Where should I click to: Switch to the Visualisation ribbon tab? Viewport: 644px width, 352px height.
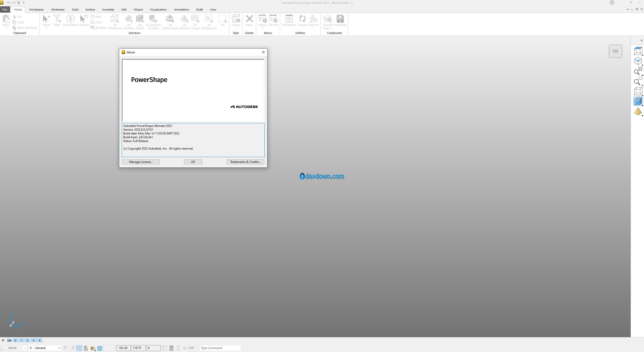click(158, 10)
